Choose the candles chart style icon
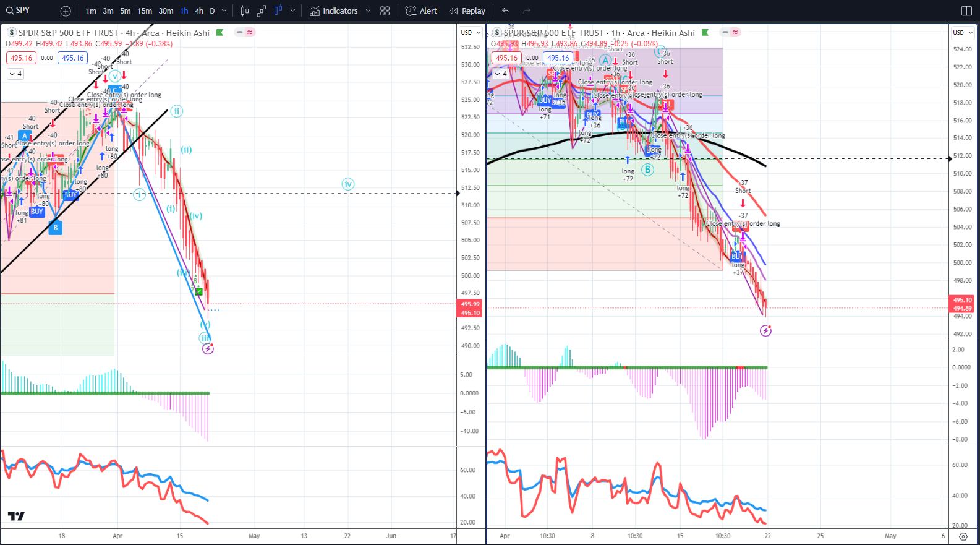This screenshot has height=545, width=980. tap(245, 11)
